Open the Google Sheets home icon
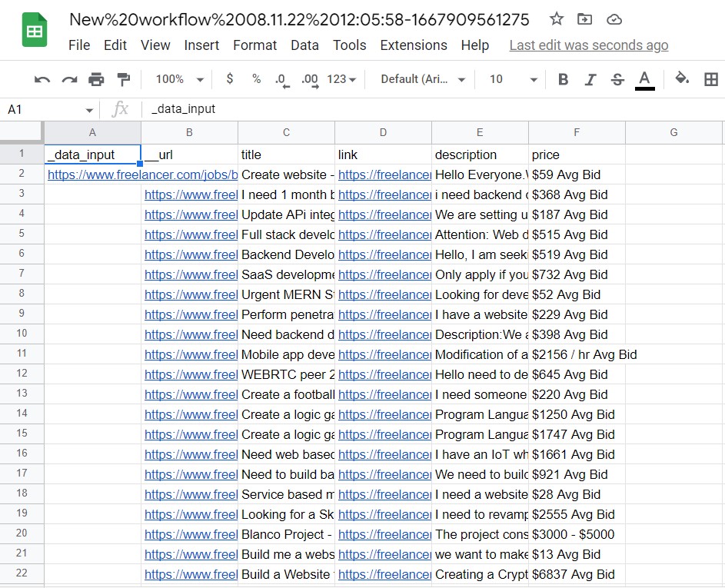 (x=35, y=31)
